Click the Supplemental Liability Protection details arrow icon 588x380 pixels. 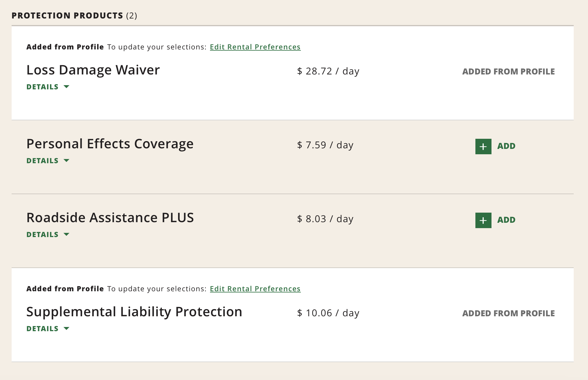(66, 328)
